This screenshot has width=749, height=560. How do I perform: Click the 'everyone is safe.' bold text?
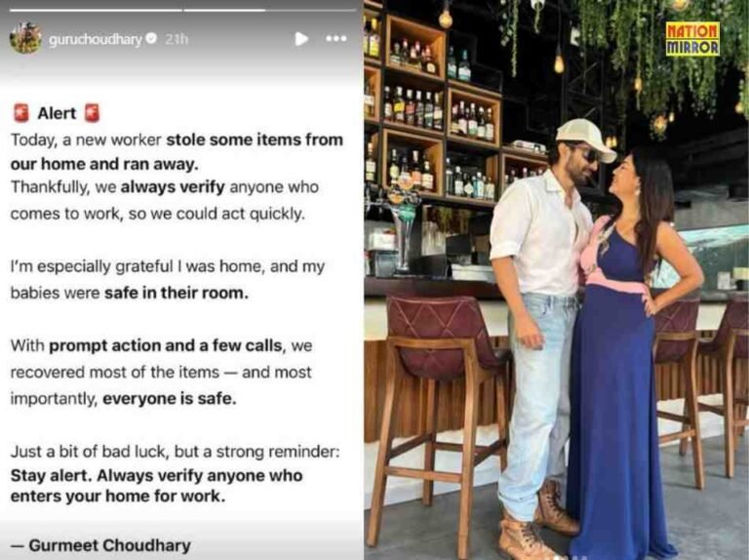click(170, 398)
